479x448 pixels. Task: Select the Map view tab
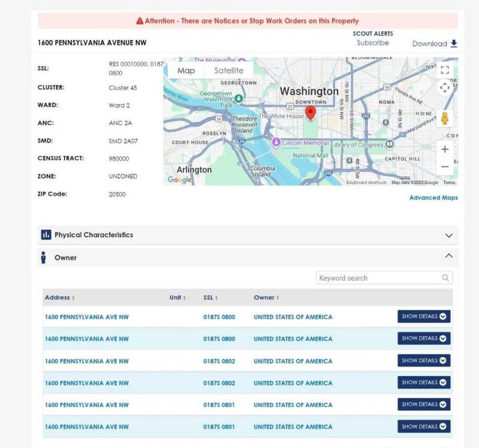click(186, 71)
